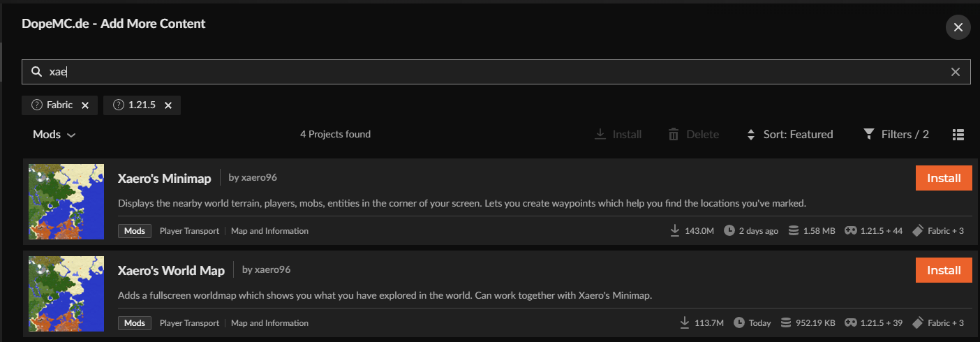Focus the search box containing 'xae'

[x=496, y=72]
